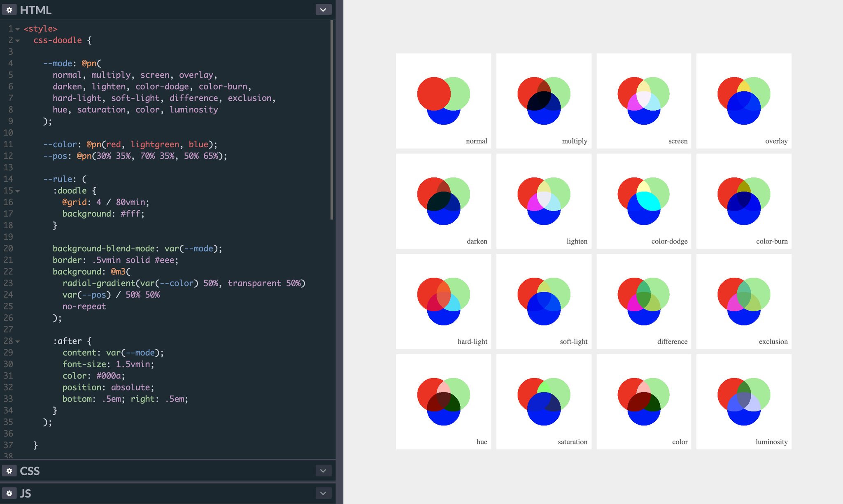The height and width of the screenshot is (504, 843).
Task: Fold the :after block on line 28
Action: (x=18, y=341)
